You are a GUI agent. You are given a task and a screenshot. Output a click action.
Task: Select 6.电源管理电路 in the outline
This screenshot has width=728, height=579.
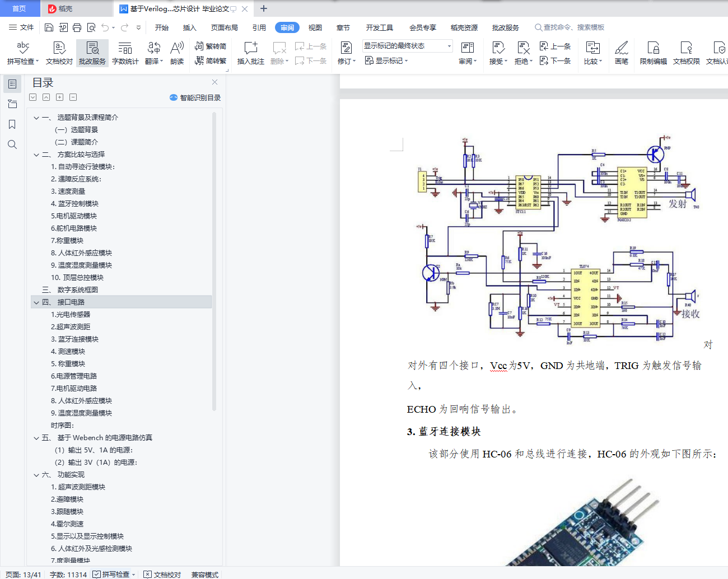click(x=74, y=376)
